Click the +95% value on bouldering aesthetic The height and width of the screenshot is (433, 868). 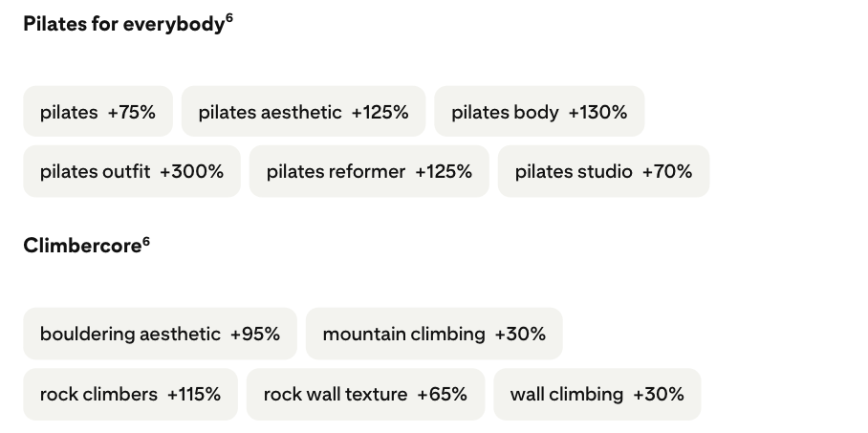pyautogui.click(x=255, y=335)
